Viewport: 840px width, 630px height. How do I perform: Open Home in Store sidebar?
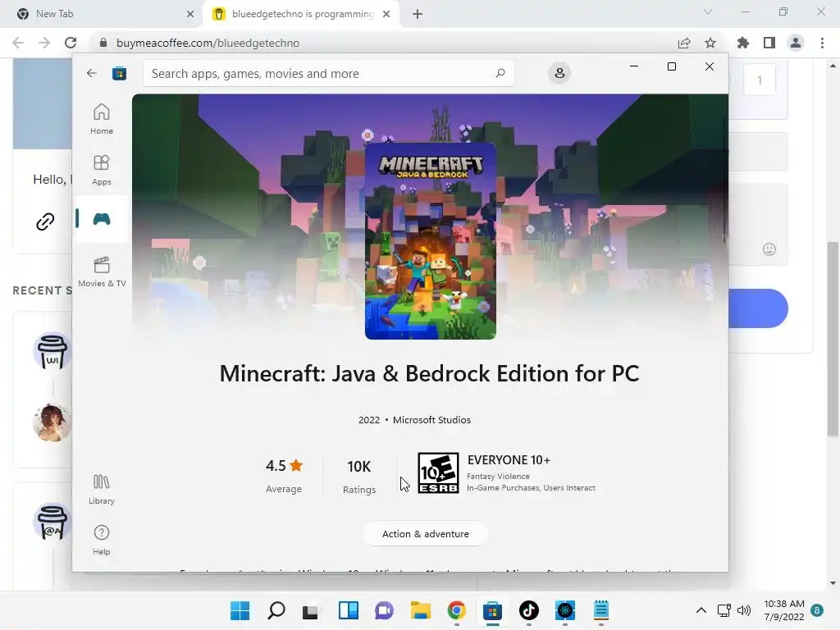(x=101, y=119)
